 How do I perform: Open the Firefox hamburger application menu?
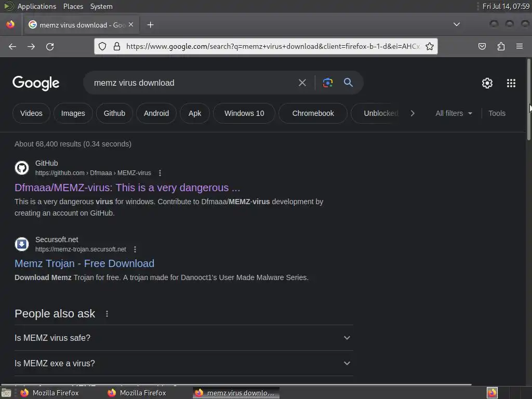pyautogui.click(x=520, y=46)
